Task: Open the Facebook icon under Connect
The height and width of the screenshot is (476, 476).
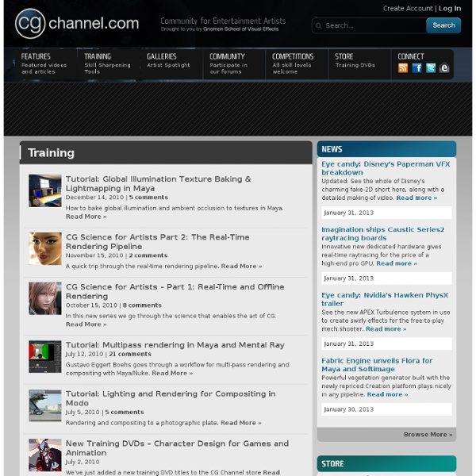Action: coord(416,68)
